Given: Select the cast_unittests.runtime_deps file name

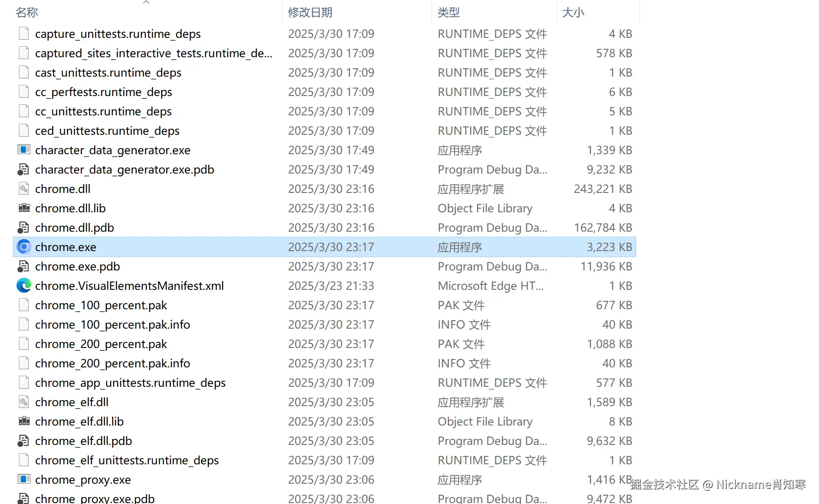Looking at the screenshot, I should 108,73.
